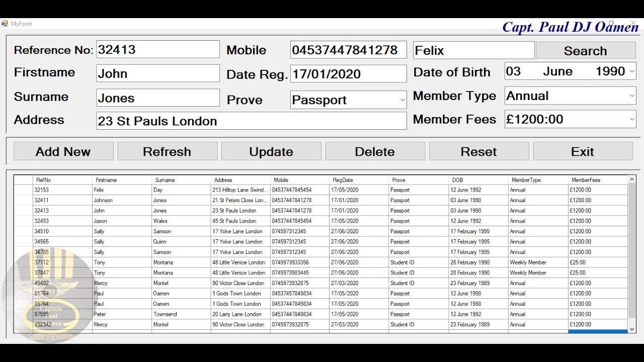This screenshot has width=644, height=362.
Task: Click the cell with RefNo 34565
Action: (63, 242)
